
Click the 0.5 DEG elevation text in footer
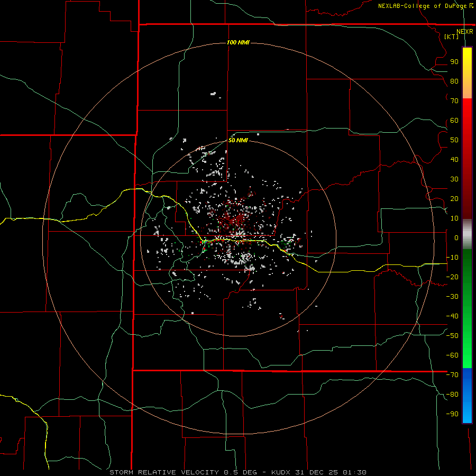(x=241, y=472)
